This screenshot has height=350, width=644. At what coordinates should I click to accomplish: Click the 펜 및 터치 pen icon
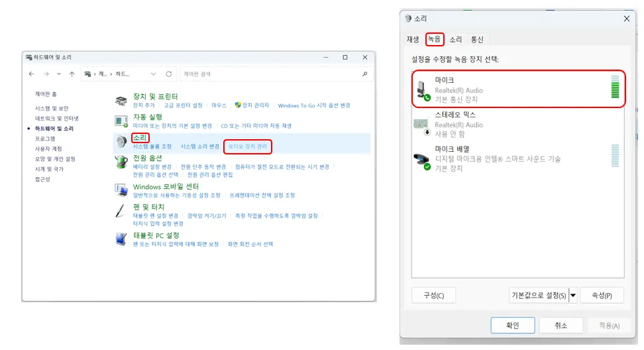click(120, 210)
